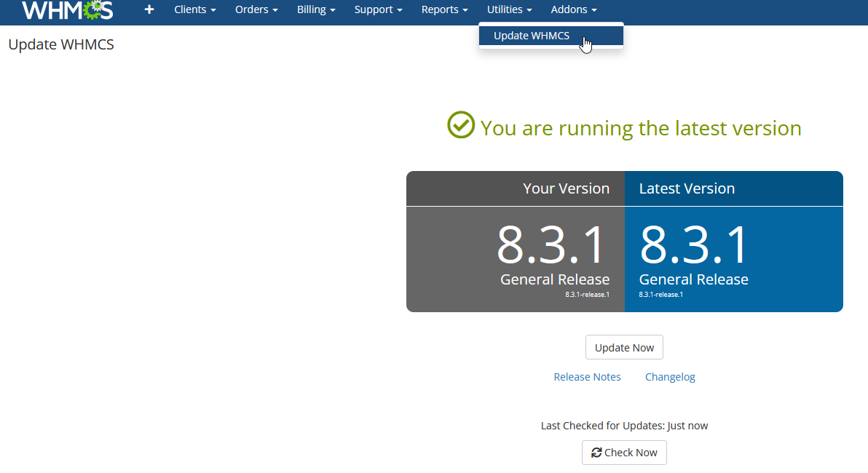Open the Clients dropdown menu

click(x=195, y=9)
